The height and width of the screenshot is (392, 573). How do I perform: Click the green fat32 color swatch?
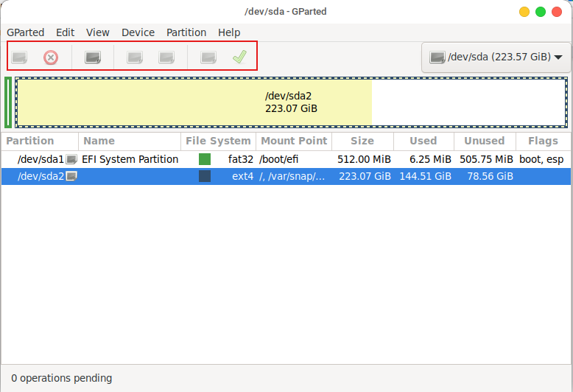pyautogui.click(x=205, y=159)
